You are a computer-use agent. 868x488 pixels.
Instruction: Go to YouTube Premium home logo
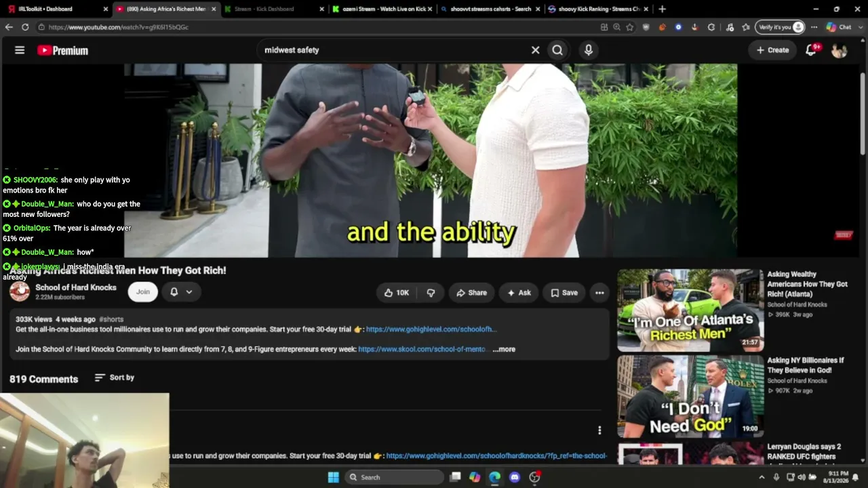coord(62,50)
